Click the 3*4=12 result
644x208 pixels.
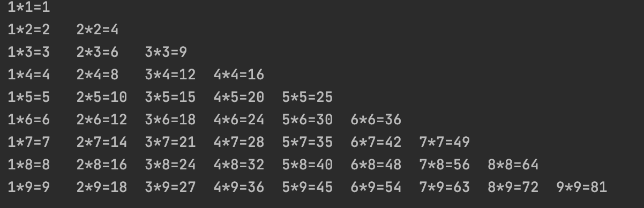pos(170,75)
